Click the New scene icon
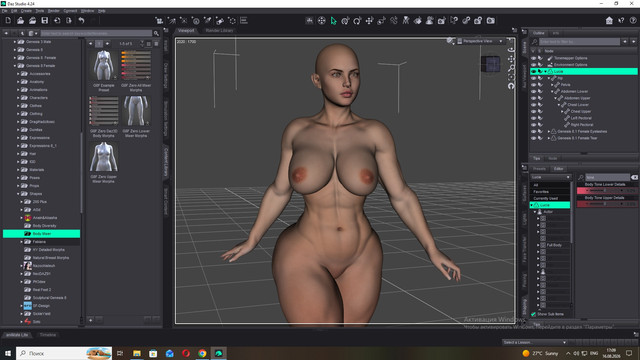 click(x=8, y=20)
